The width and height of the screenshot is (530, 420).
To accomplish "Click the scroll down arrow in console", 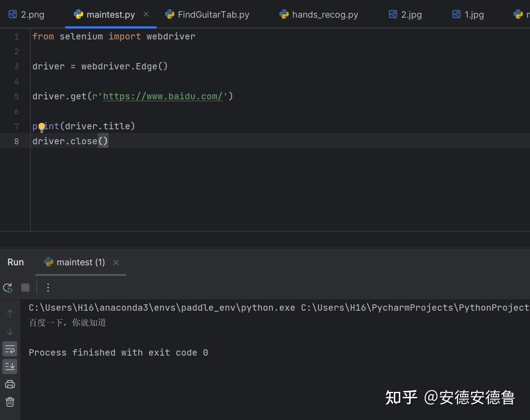I will pyautogui.click(x=10, y=331).
